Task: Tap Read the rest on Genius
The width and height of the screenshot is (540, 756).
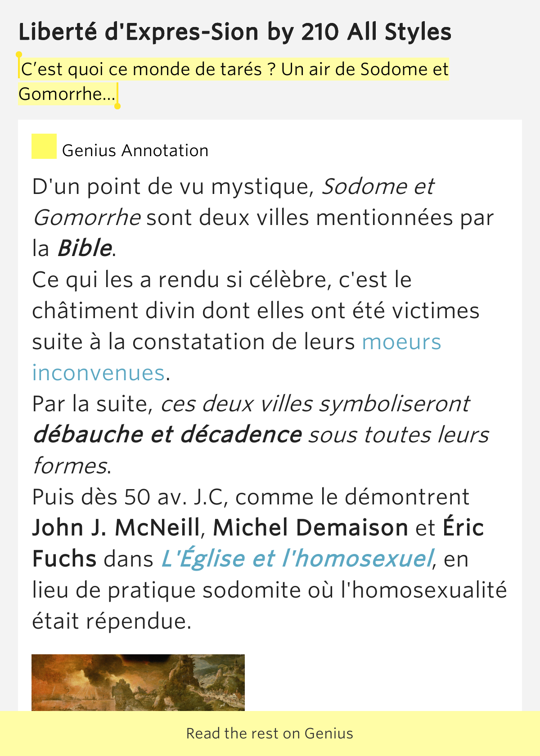Action: (x=270, y=733)
